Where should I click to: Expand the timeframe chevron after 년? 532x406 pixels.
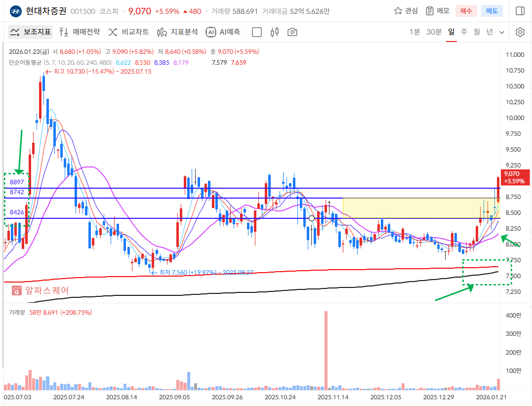[x=502, y=32]
